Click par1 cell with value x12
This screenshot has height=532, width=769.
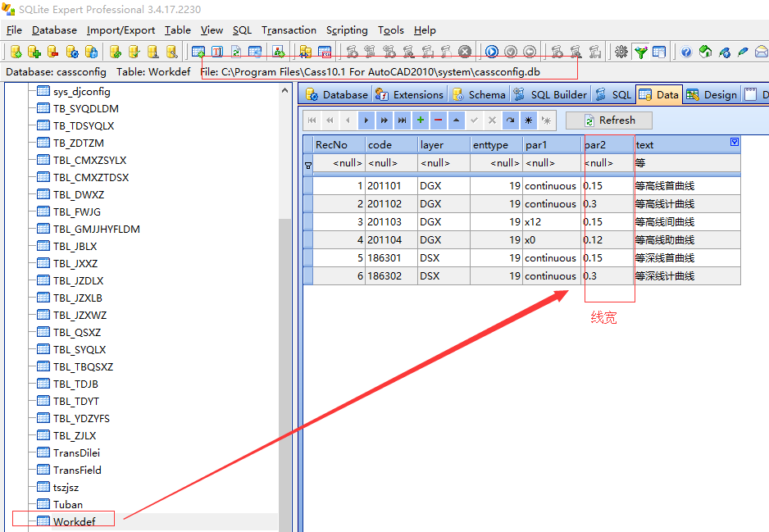553,221
